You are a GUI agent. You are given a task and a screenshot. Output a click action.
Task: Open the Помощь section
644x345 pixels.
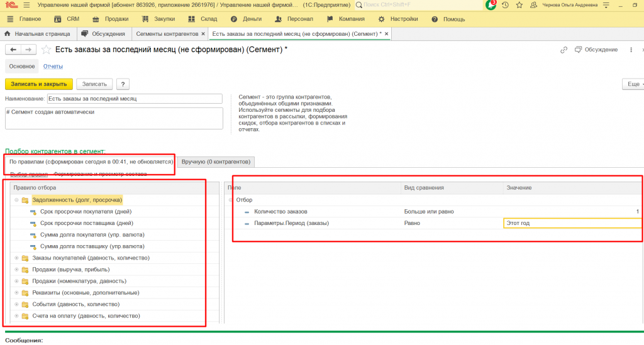tap(448, 19)
